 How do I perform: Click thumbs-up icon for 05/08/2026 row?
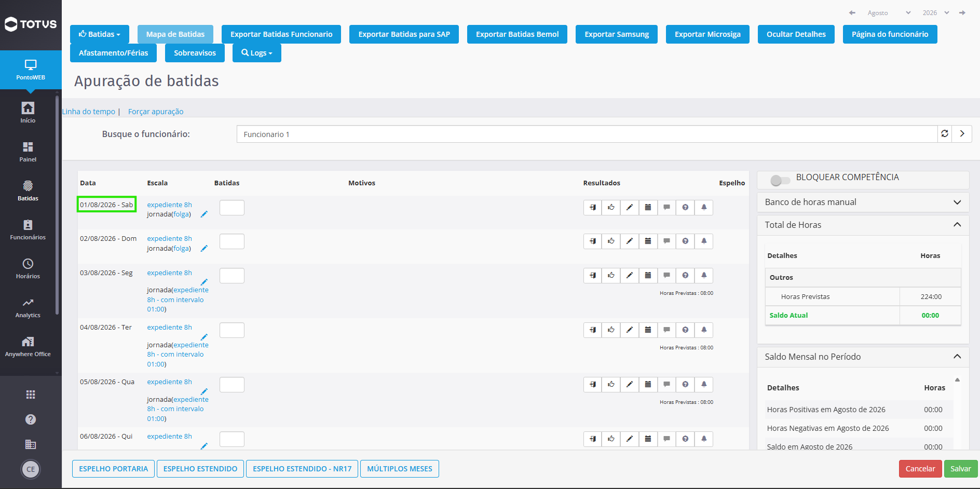(x=611, y=384)
